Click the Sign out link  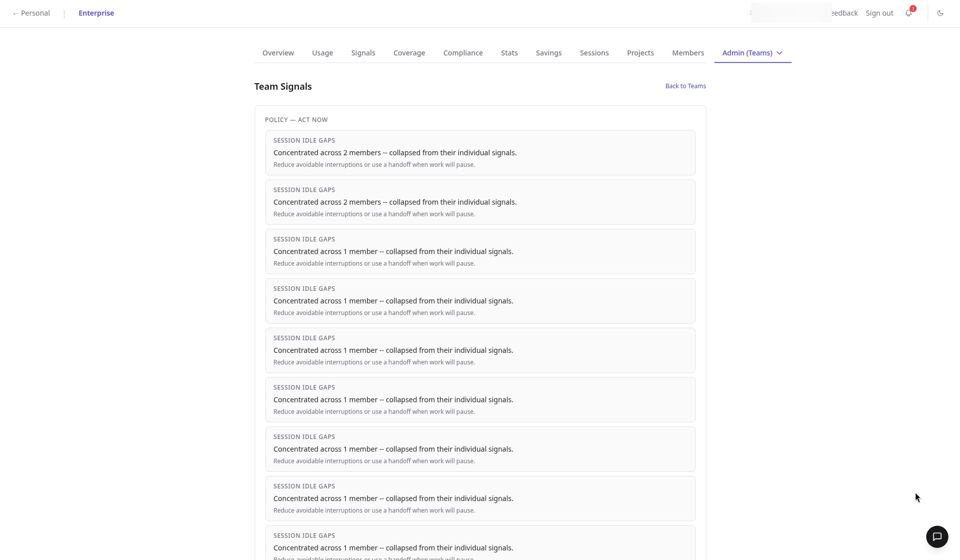(879, 13)
